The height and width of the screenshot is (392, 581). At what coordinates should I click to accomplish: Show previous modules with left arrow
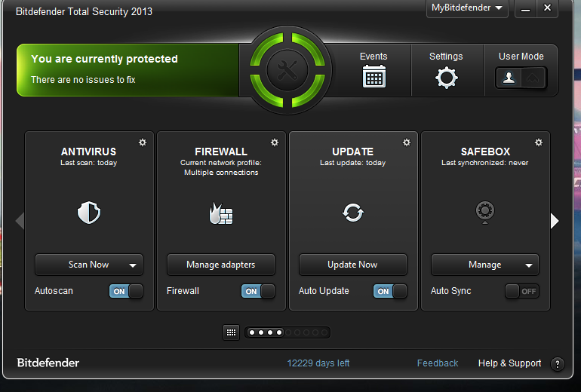click(x=20, y=221)
